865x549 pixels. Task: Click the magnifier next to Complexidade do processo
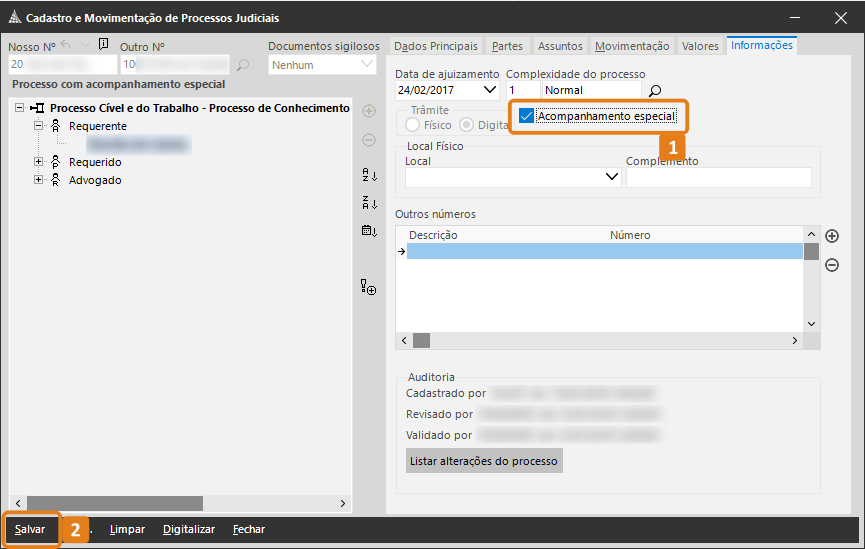[x=655, y=90]
